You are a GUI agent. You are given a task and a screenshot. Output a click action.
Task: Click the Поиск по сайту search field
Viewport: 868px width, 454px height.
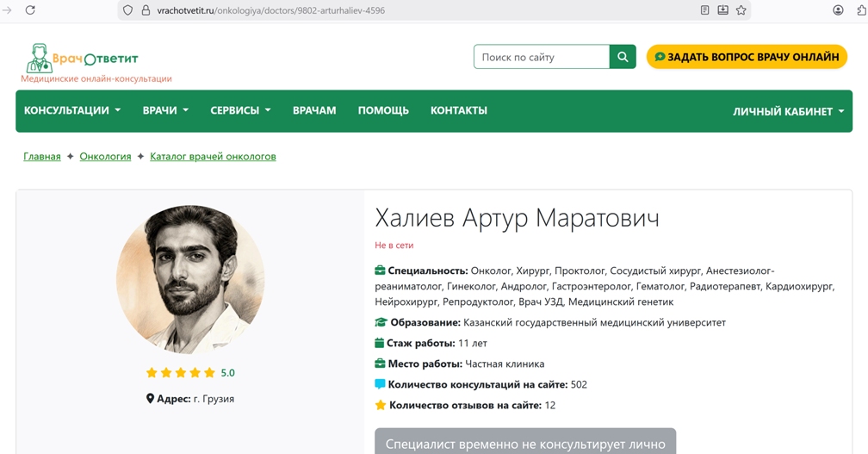pos(542,57)
